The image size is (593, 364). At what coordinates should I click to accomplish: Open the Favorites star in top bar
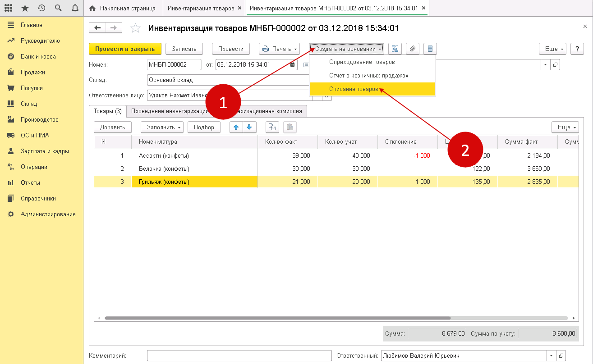pos(25,8)
